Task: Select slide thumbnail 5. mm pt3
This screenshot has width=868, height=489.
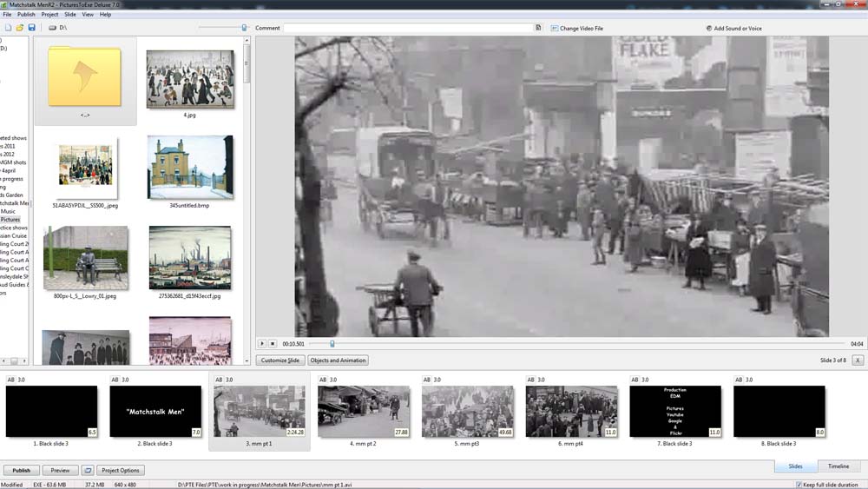Action: (467, 412)
